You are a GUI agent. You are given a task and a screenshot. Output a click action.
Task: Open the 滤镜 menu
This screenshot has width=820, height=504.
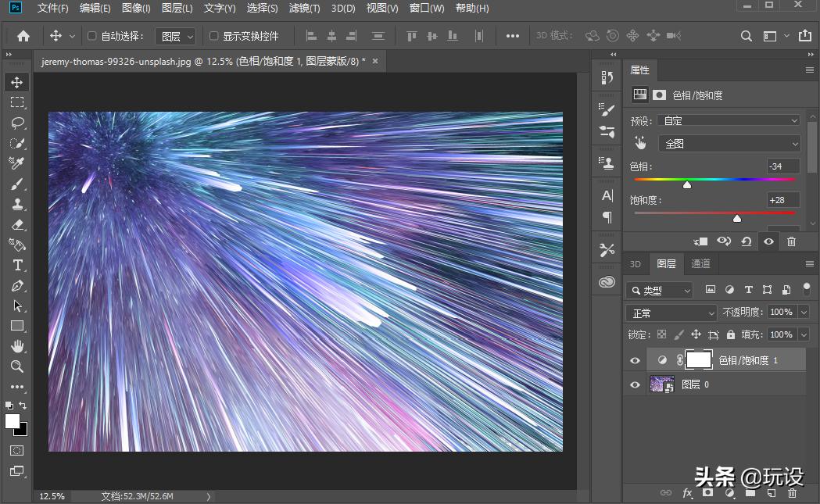tap(304, 8)
